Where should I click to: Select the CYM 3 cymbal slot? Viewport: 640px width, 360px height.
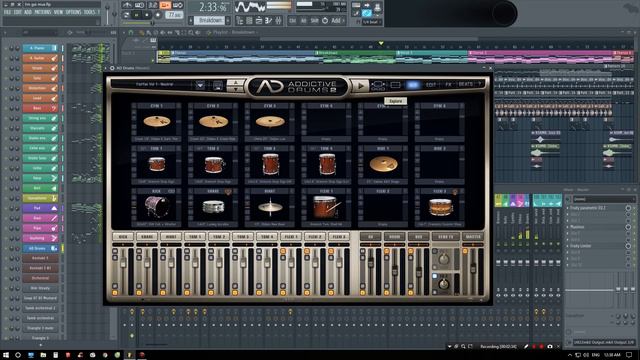click(x=270, y=122)
